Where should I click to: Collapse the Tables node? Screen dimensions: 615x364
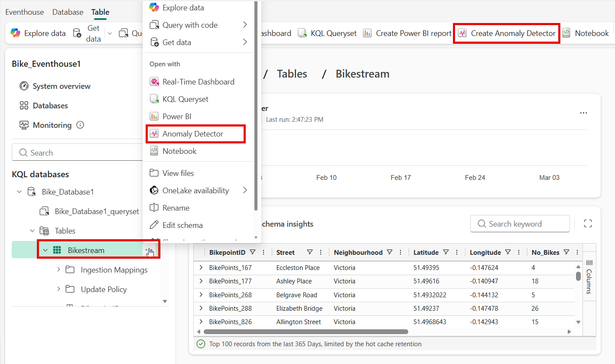pos(32,231)
